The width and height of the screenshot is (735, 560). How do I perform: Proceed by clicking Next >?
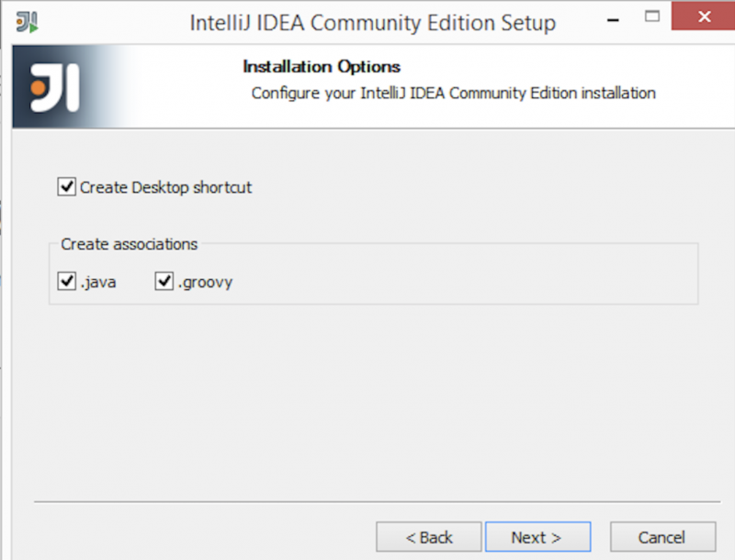537,537
